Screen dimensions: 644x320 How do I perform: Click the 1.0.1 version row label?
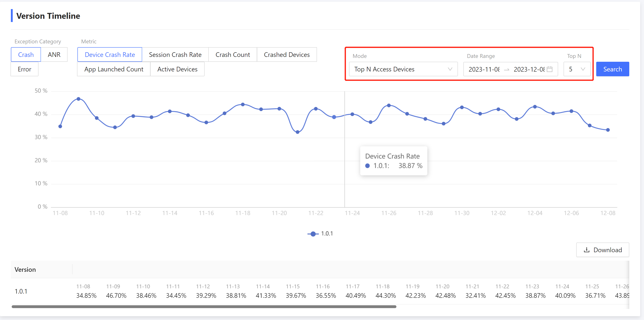coord(21,291)
